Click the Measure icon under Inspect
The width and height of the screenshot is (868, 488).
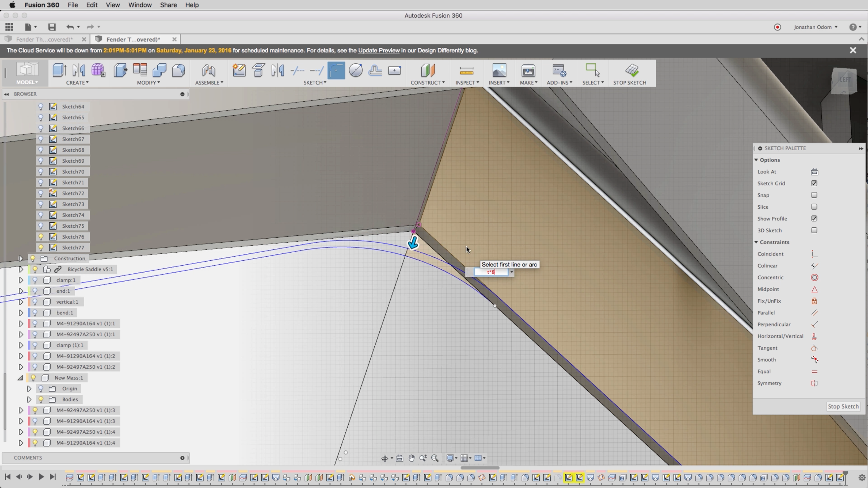click(466, 70)
